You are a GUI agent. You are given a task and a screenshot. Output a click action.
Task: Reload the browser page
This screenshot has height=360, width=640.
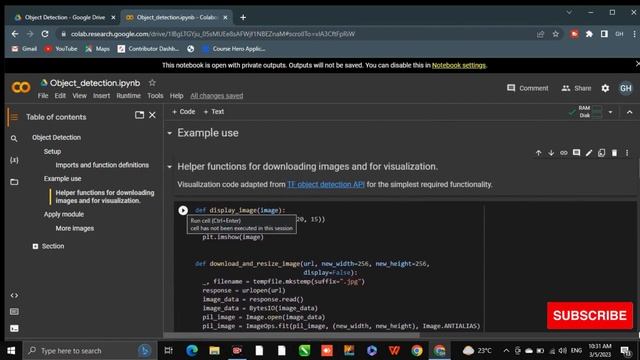(x=45, y=34)
